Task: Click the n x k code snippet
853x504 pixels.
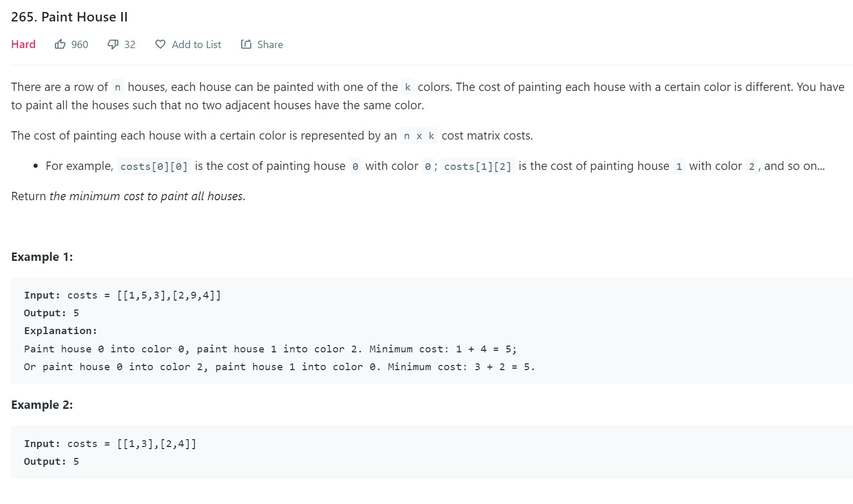Action: (419, 136)
